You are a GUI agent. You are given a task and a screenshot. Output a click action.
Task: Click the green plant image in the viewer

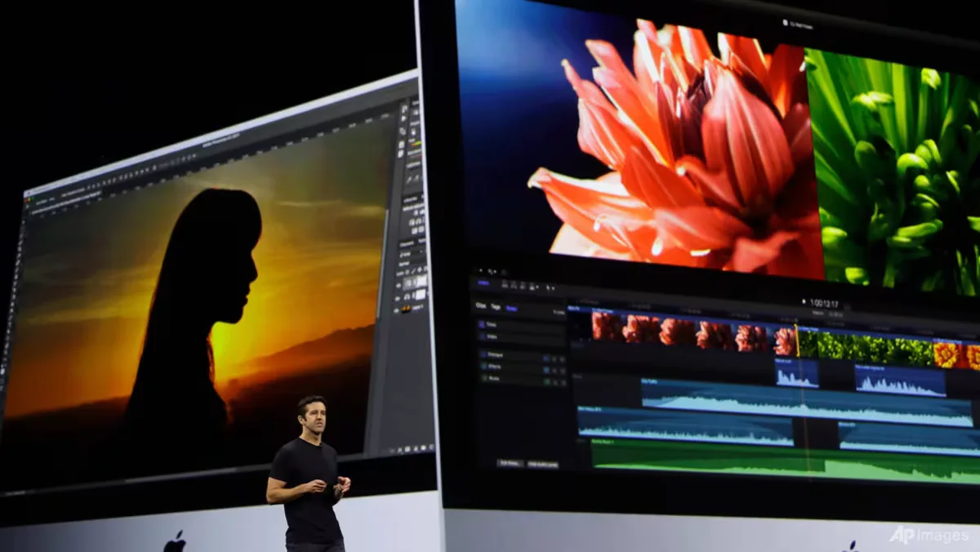894,171
